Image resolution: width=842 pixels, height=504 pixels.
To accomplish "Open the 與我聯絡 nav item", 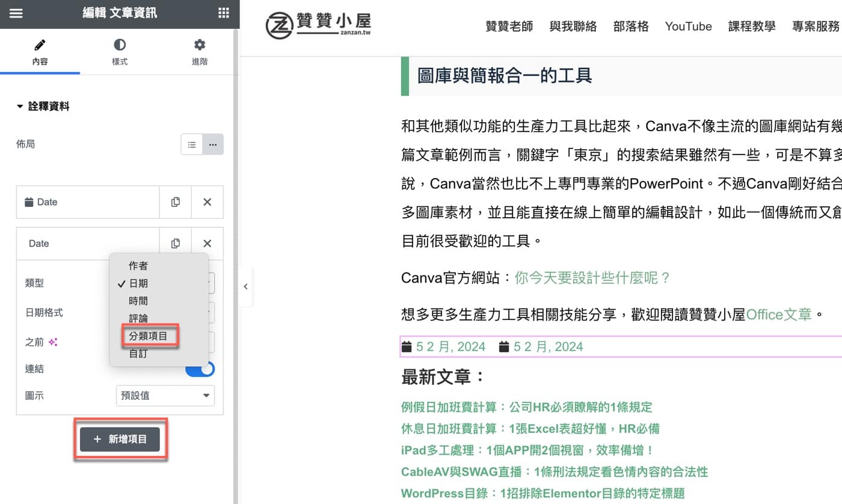I will point(573,26).
